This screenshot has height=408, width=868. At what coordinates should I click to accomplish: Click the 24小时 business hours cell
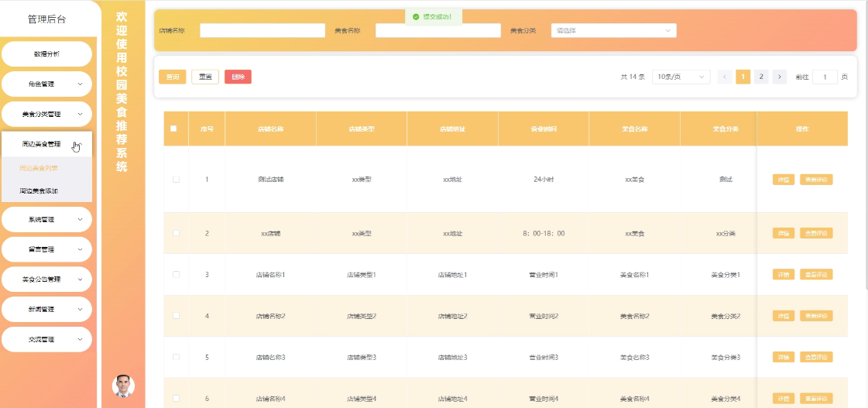[544, 180]
